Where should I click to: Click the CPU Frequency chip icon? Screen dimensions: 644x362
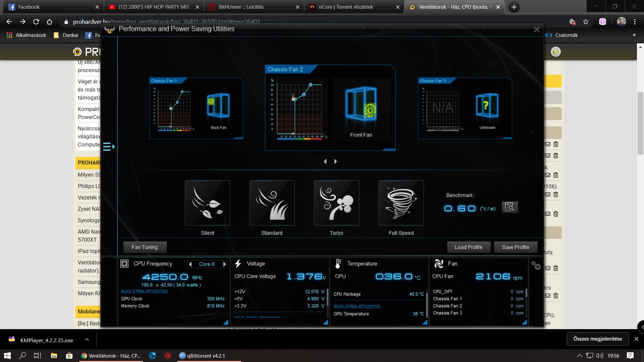point(124,264)
